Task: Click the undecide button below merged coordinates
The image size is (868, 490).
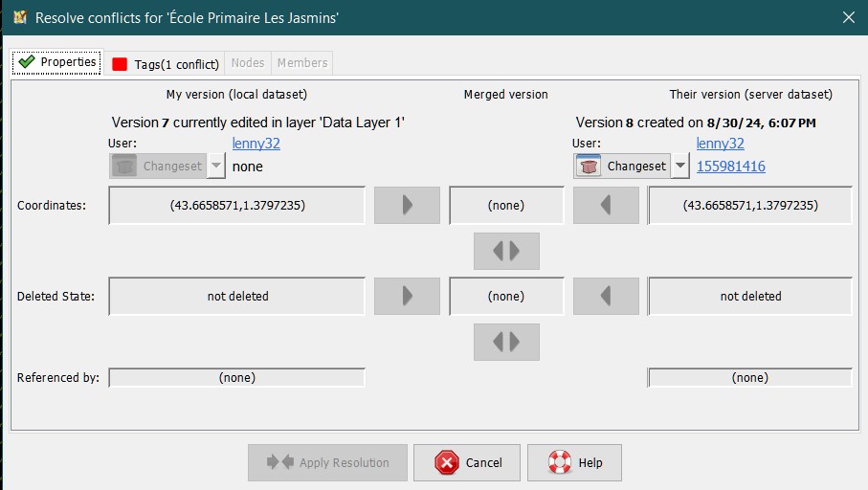Action: pyautogui.click(x=506, y=251)
